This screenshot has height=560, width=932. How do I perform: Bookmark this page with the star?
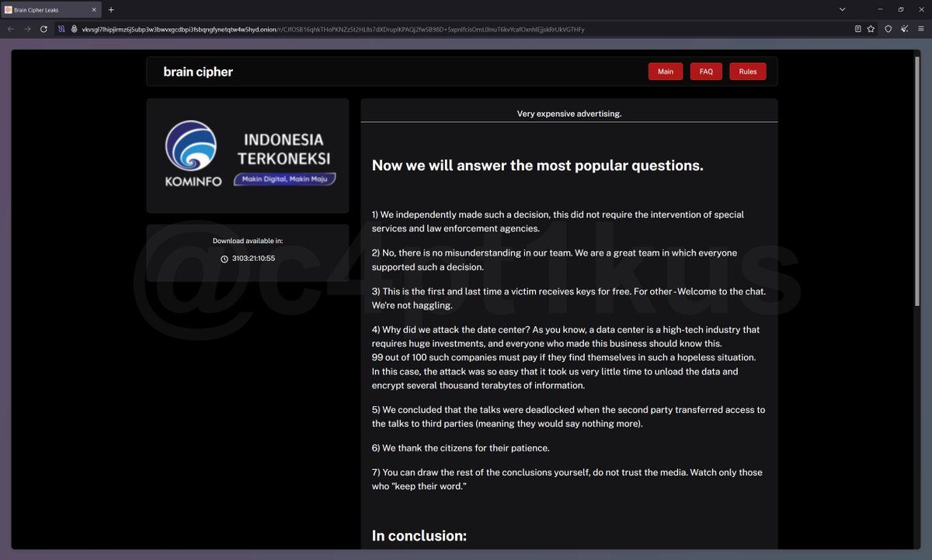coord(871,29)
